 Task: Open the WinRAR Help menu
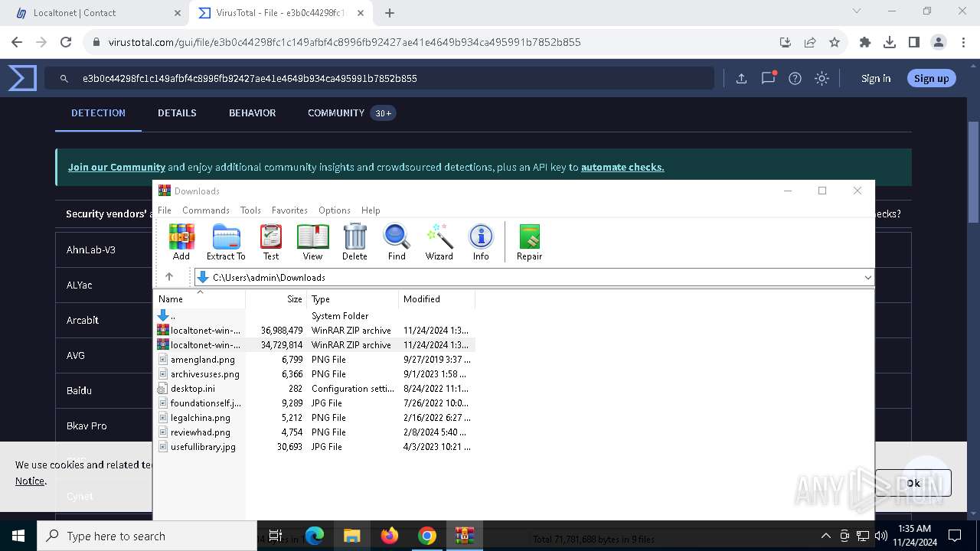[x=371, y=210]
